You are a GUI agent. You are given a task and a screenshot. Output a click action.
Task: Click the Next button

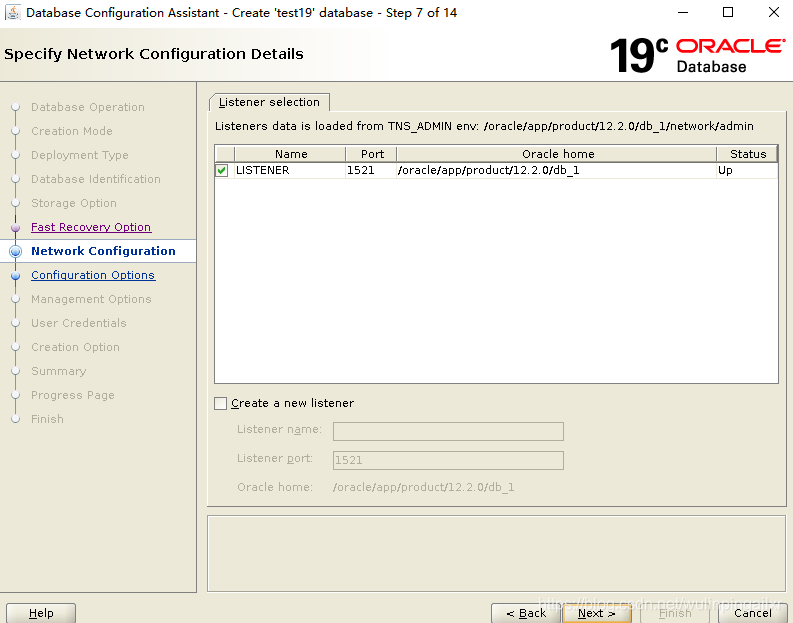click(597, 613)
